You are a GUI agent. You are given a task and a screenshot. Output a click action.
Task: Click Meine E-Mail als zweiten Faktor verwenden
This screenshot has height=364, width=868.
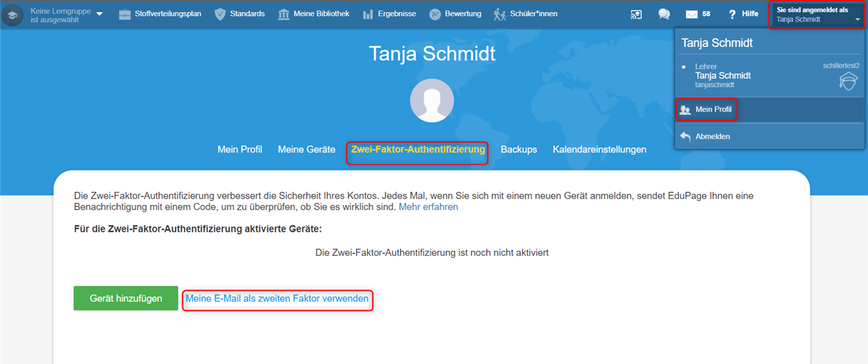pos(277,298)
